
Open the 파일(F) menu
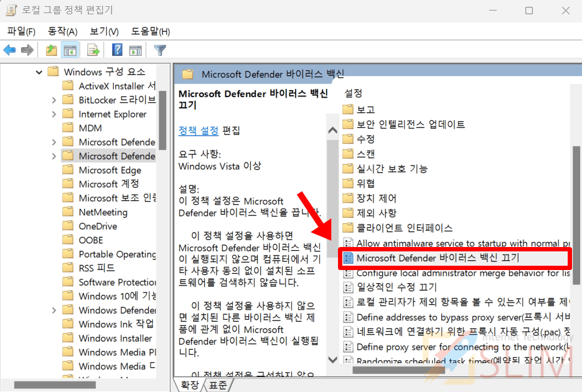click(x=21, y=32)
